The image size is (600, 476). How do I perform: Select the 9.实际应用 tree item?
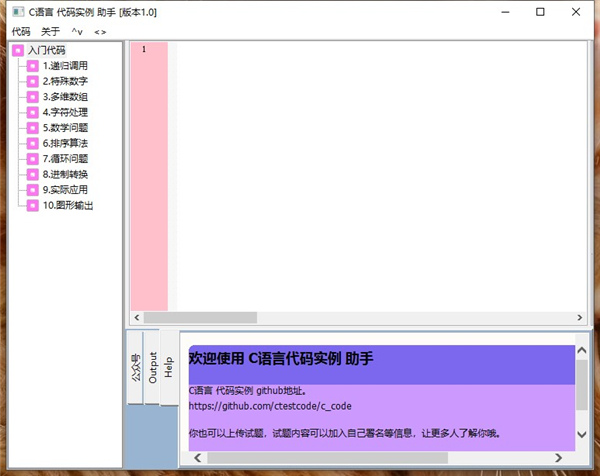65,190
